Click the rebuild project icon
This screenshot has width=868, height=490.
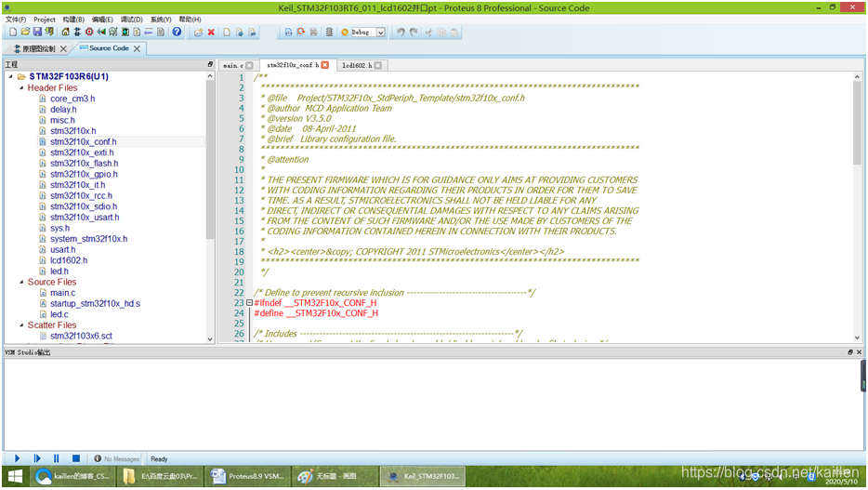300,33
